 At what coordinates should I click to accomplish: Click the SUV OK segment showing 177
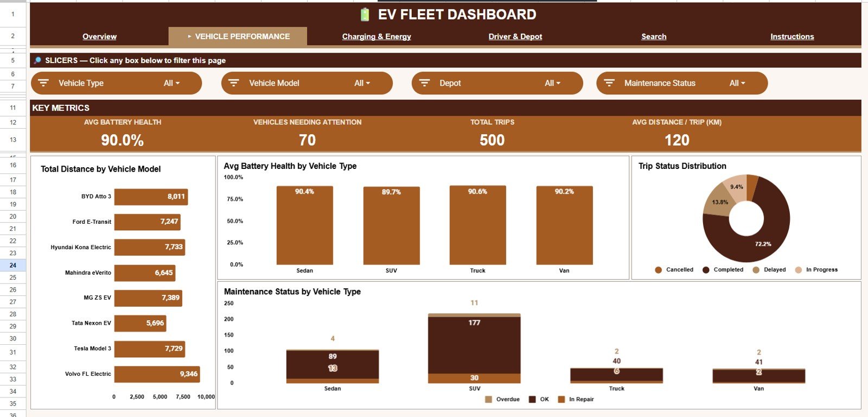point(474,345)
